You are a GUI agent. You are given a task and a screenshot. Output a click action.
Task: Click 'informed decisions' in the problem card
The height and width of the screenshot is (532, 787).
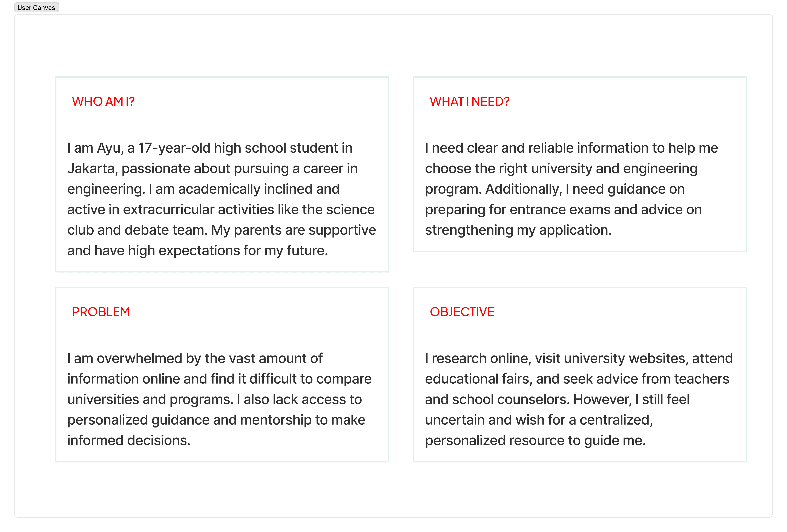coord(129,441)
